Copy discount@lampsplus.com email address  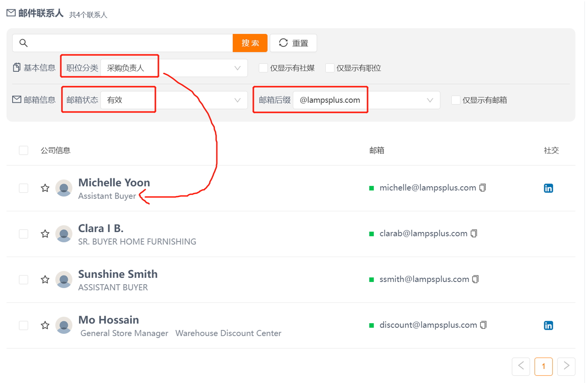coord(483,325)
